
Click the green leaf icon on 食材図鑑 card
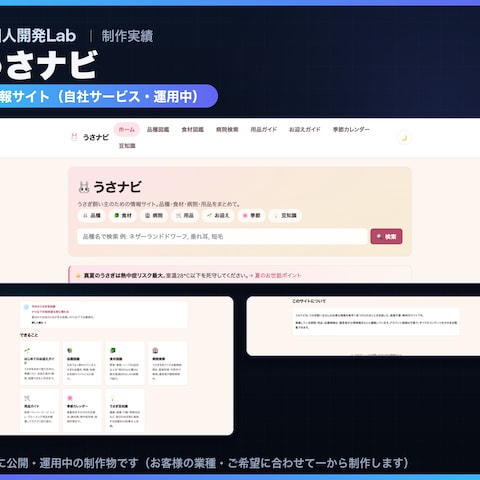(x=113, y=350)
